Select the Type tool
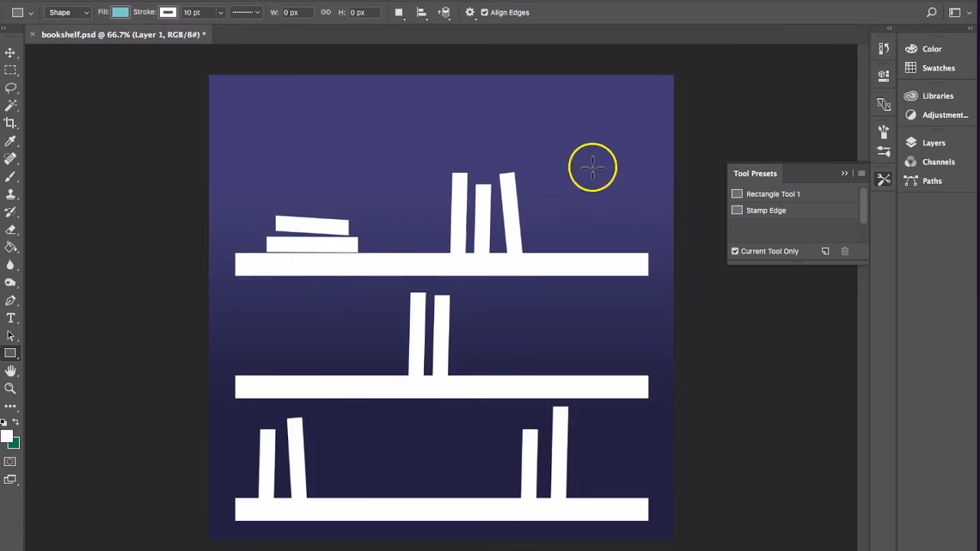This screenshot has width=980, height=551. pos(11,318)
